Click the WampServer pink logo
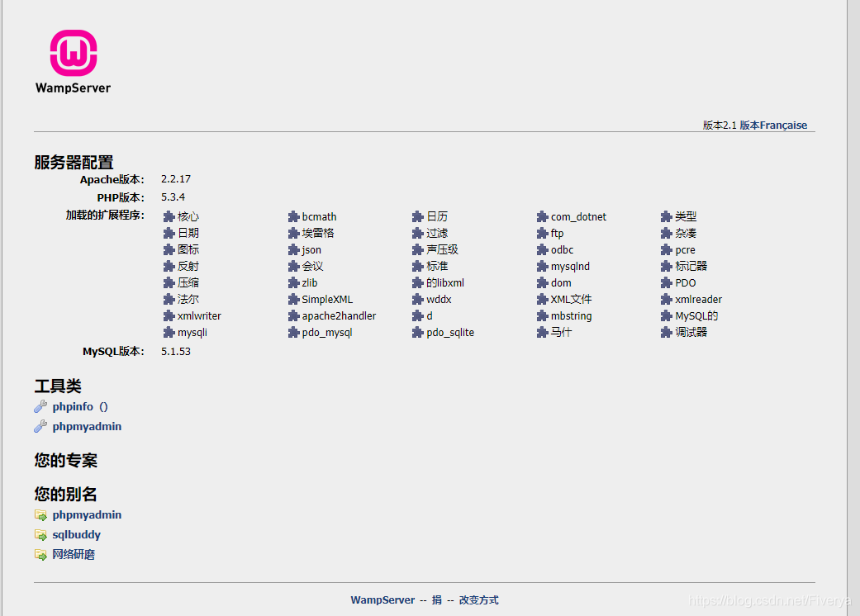The width and height of the screenshot is (860, 616). [74, 53]
